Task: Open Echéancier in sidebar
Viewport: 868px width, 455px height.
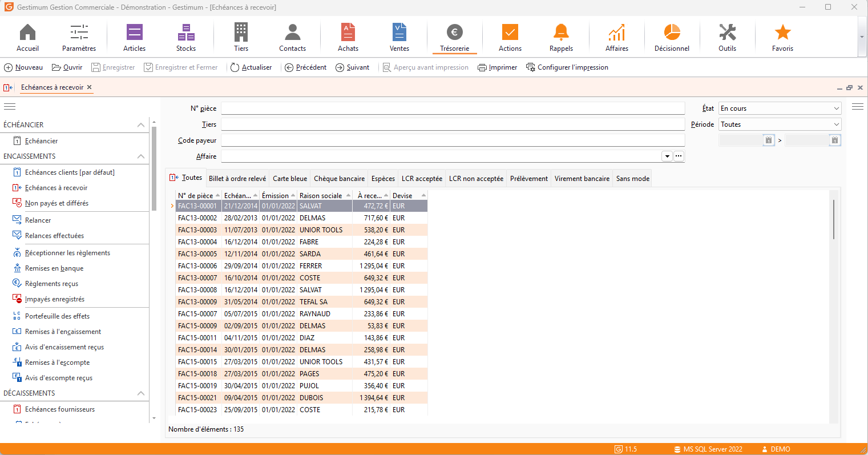Action: pyautogui.click(x=41, y=141)
